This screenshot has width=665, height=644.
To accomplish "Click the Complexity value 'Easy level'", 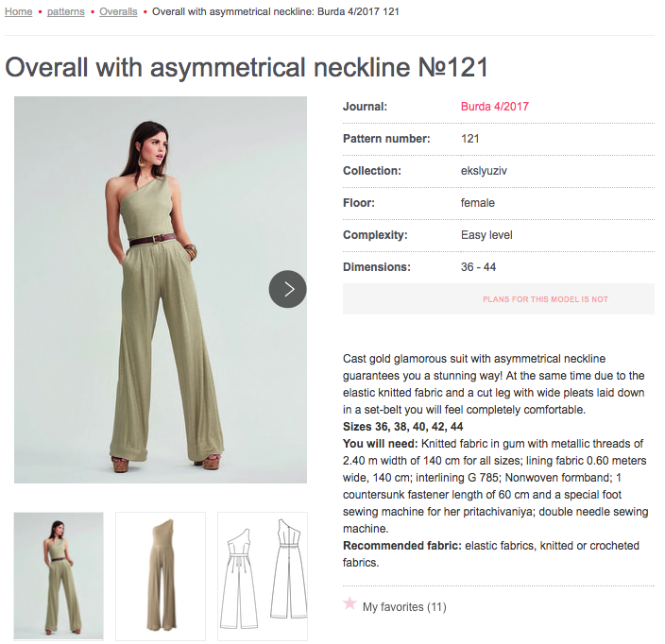I will tap(486, 235).
